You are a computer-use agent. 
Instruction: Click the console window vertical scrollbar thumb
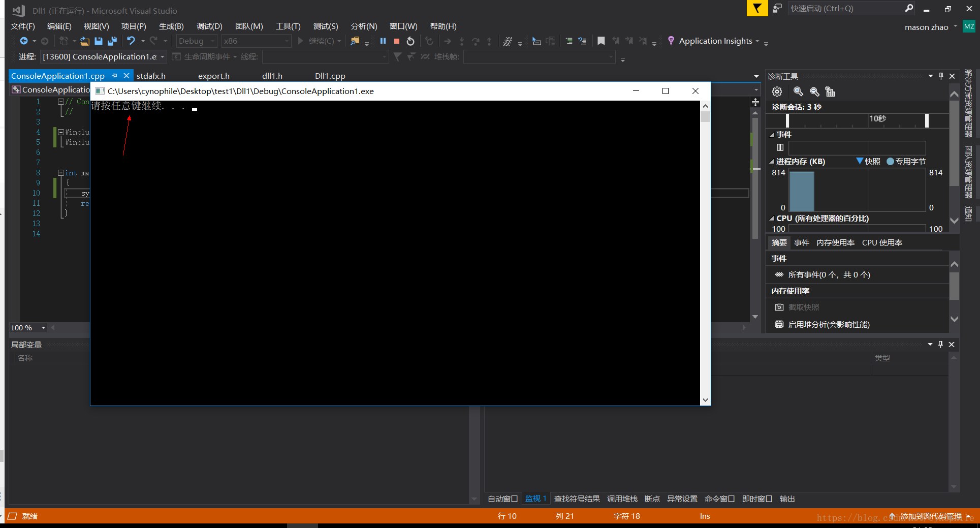coord(705,117)
